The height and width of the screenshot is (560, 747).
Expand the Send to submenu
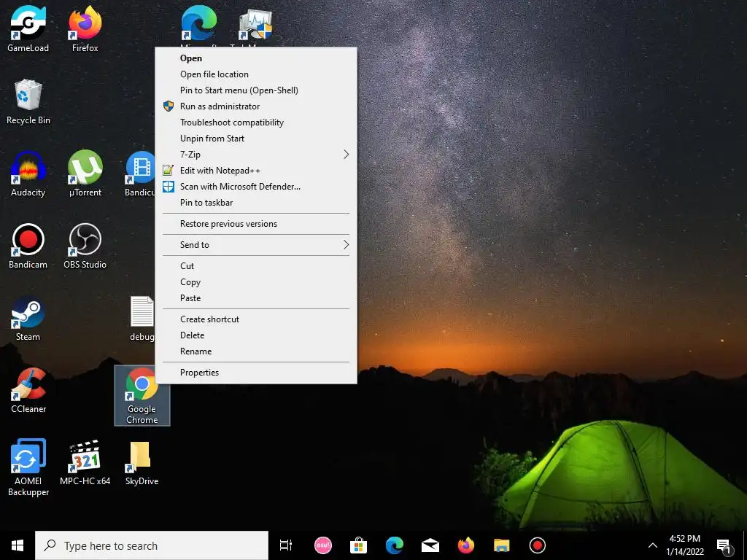pyautogui.click(x=256, y=245)
